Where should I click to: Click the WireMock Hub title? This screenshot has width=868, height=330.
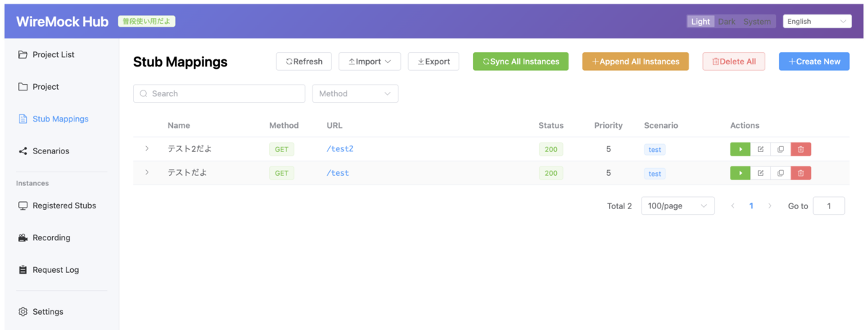(62, 22)
